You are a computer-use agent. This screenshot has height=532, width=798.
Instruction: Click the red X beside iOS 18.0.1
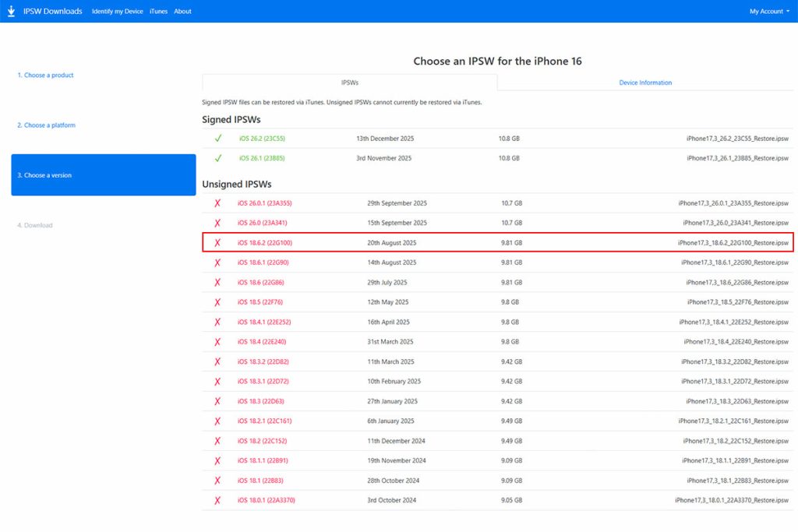coord(218,500)
